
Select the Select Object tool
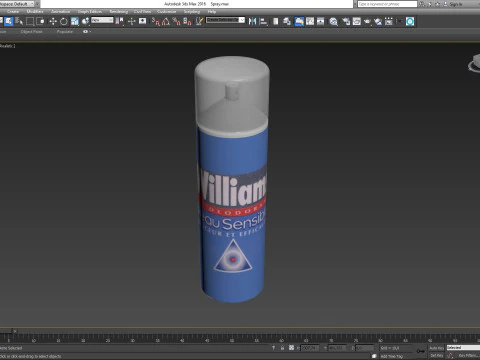(9, 22)
